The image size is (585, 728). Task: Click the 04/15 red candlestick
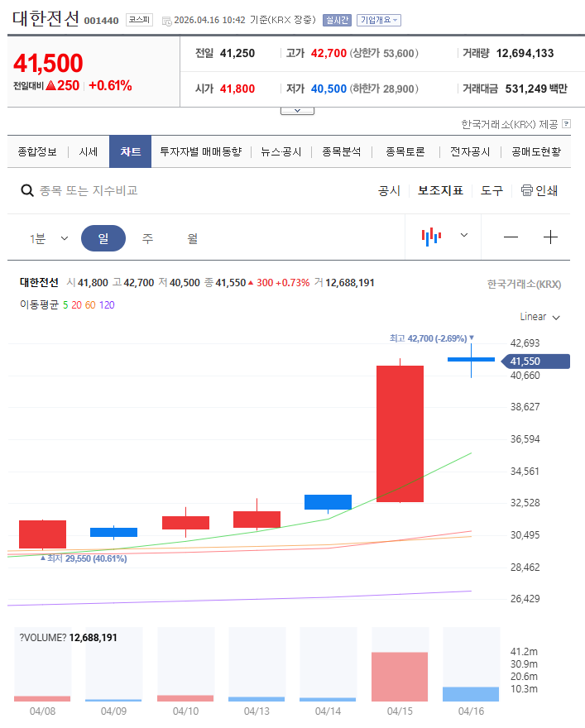[x=400, y=433]
